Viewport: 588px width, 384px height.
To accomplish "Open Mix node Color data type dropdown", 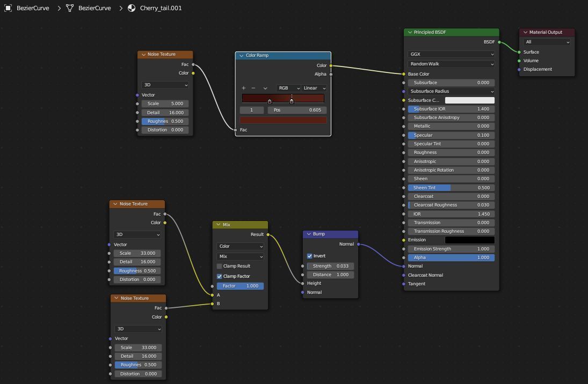I will [x=240, y=247].
